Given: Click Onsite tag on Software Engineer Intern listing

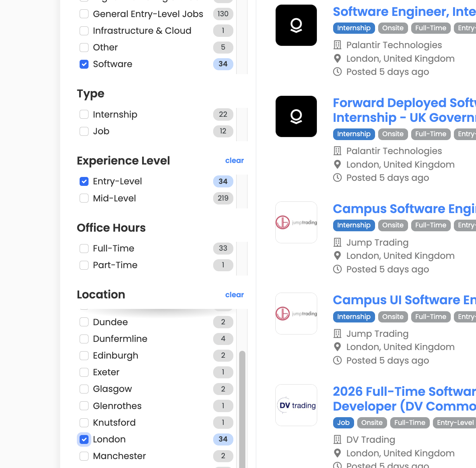Looking at the screenshot, I should pyautogui.click(x=393, y=28).
